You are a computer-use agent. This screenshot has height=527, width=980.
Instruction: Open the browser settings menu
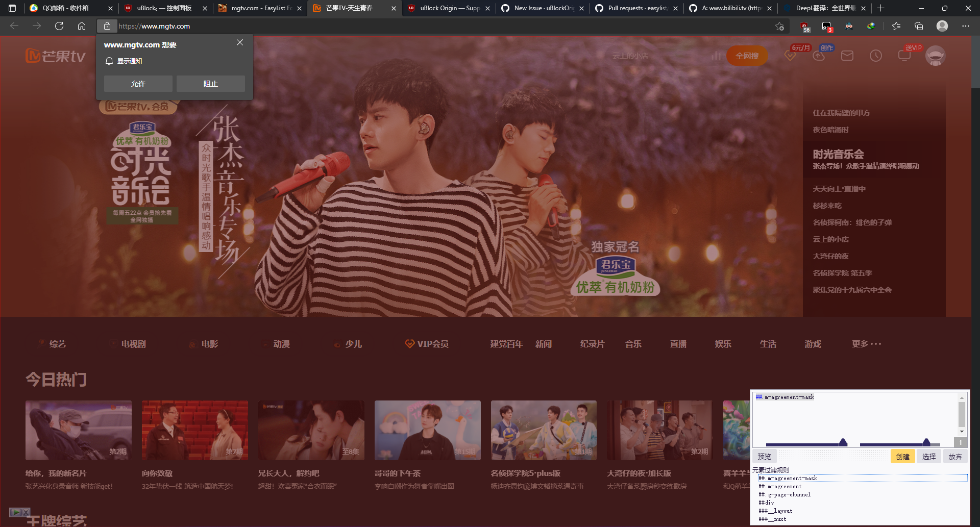coord(966,26)
